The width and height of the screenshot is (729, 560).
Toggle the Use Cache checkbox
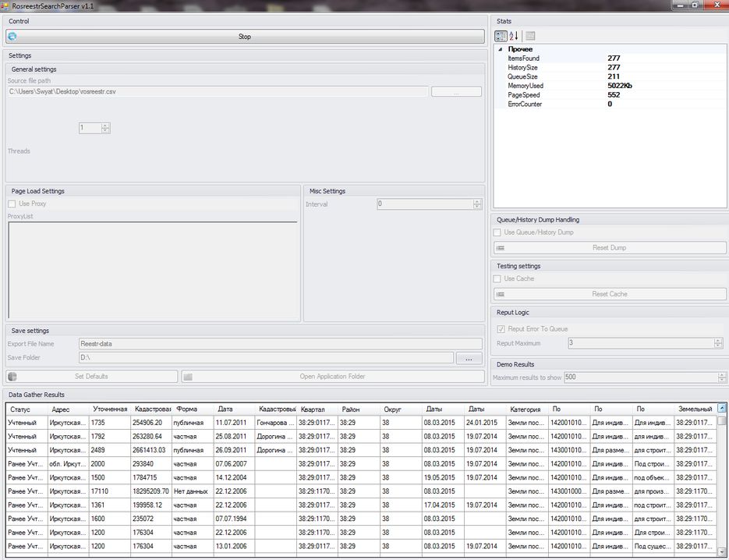[x=497, y=278]
